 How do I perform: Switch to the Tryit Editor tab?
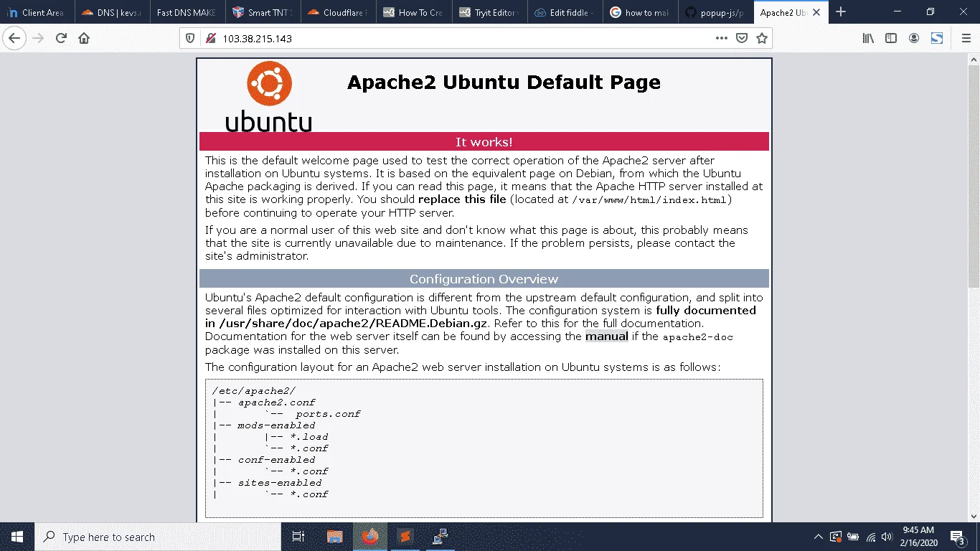[x=489, y=12]
